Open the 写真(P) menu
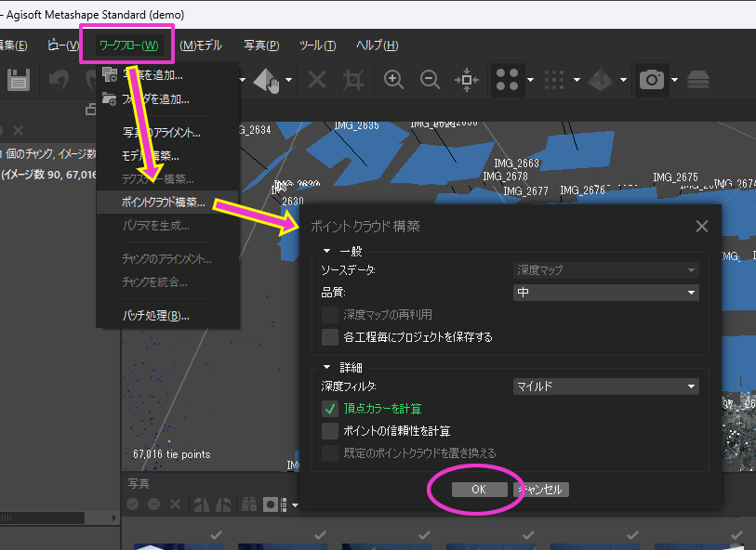 (x=261, y=46)
